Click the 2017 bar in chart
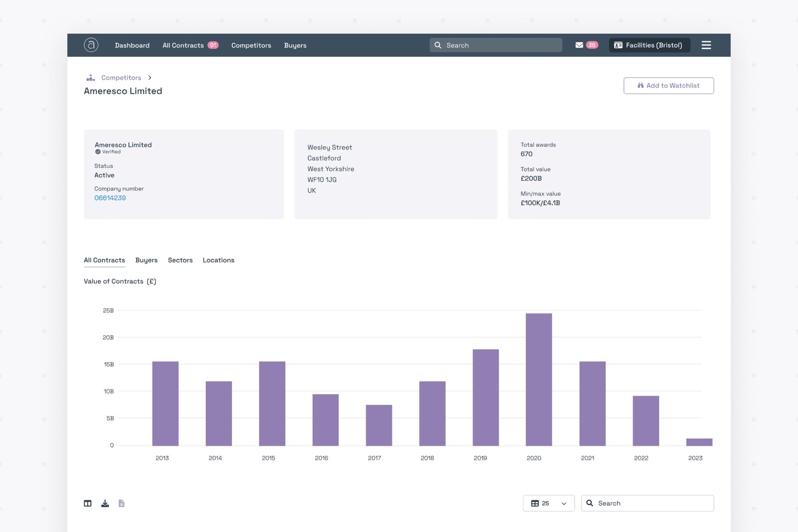798x532 pixels. (379, 425)
